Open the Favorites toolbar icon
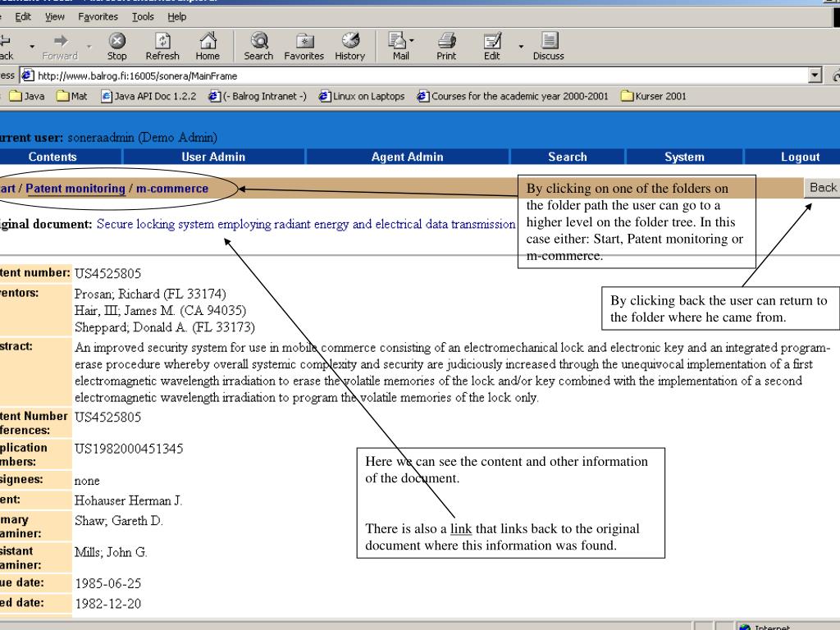 [304, 46]
